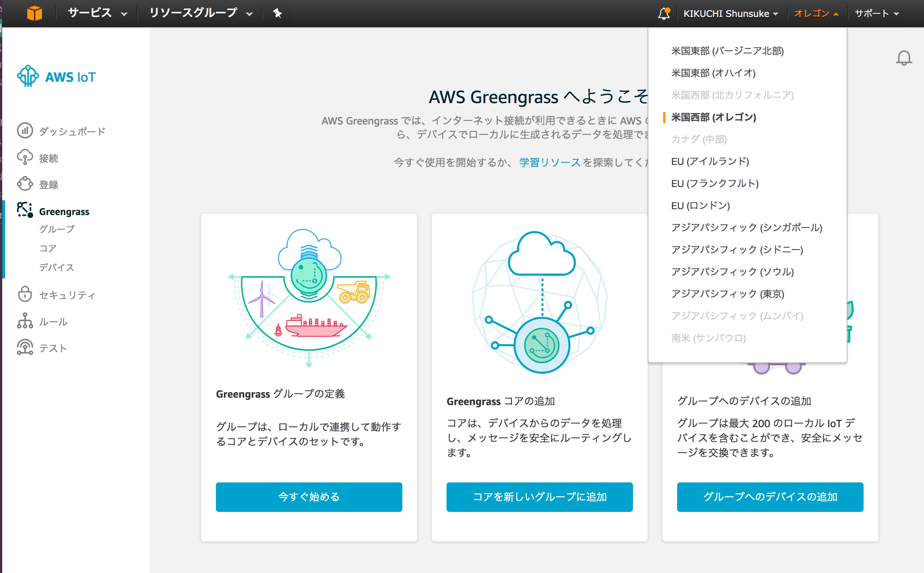Select region EU (フランクフルト)
Screen dimensions: 924x573
[x=715, y=183]
